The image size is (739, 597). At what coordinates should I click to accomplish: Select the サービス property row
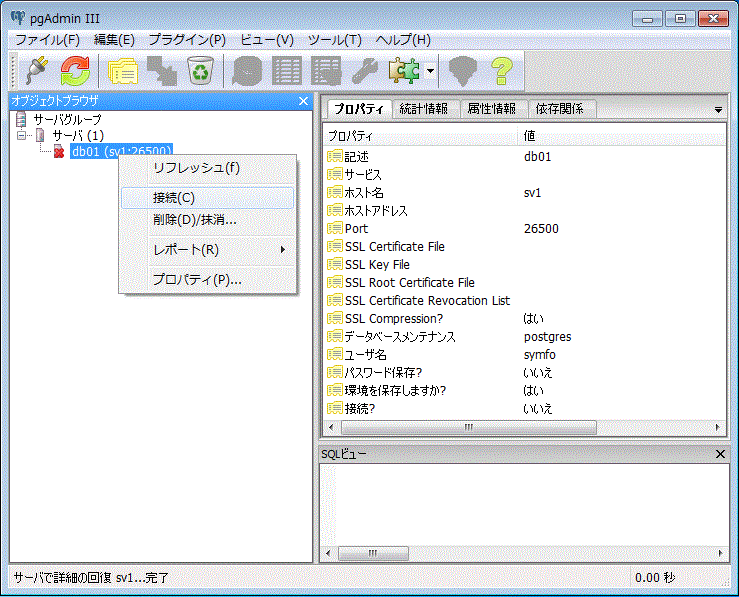[x=525, y=174]
